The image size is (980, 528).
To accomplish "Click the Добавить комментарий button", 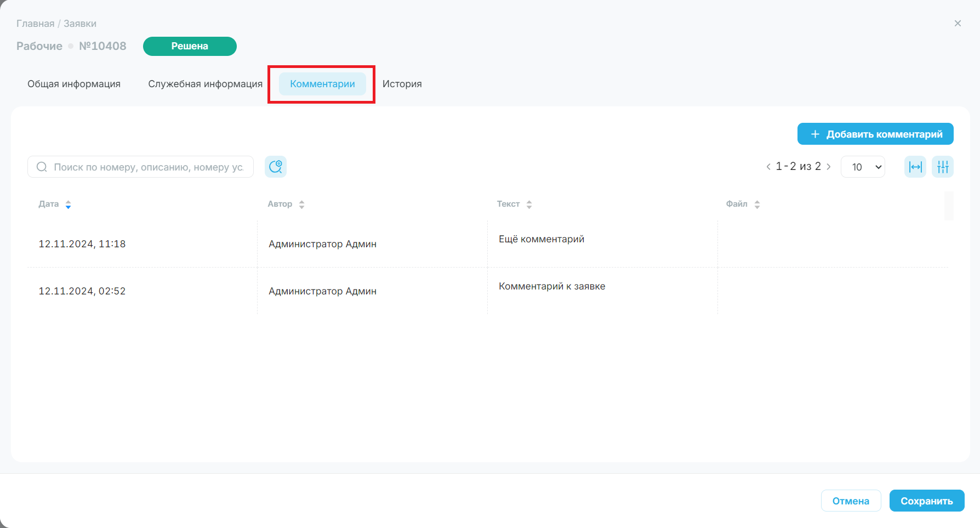I will point(875,134).
